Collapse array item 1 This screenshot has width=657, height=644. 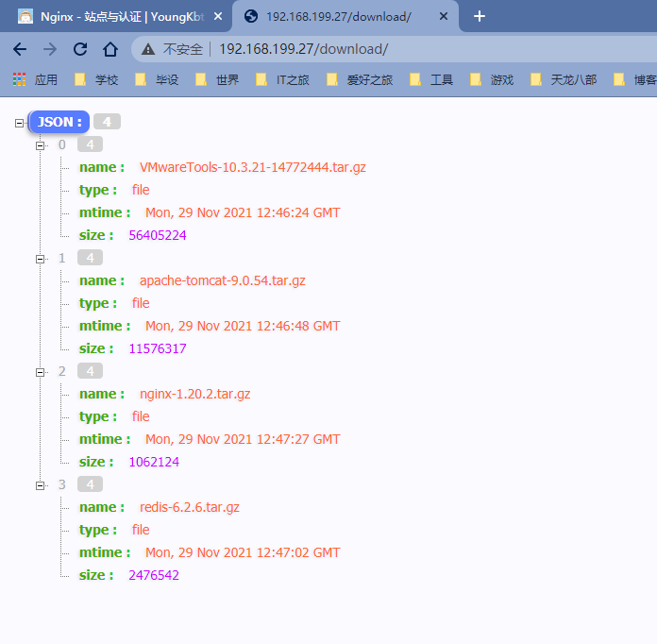pos(41,259)
